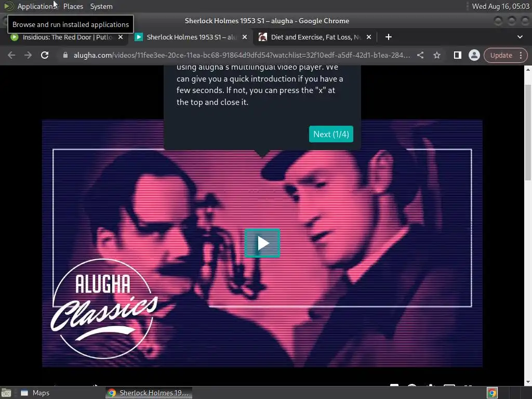532x399 pixels.
Task: Click the Chrome Update button
Action: [x=501, y=55]
